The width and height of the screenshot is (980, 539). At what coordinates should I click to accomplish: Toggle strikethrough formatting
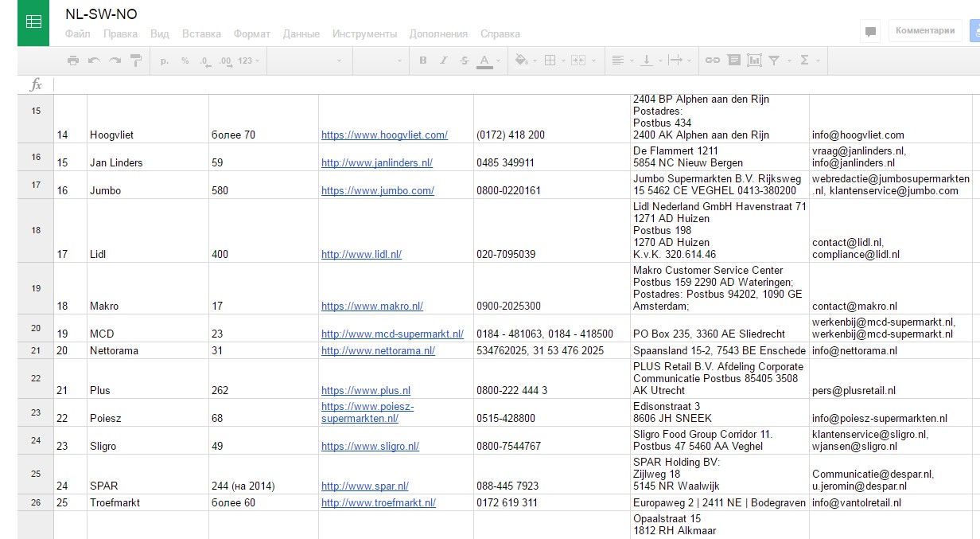point(465,61)
